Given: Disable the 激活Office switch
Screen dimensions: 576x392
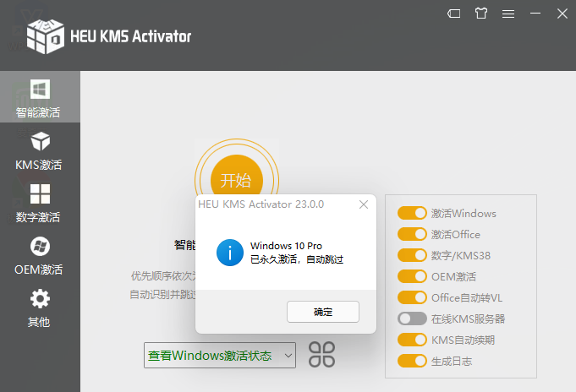Looking at the screenshot, I should [x=412, y=235].
